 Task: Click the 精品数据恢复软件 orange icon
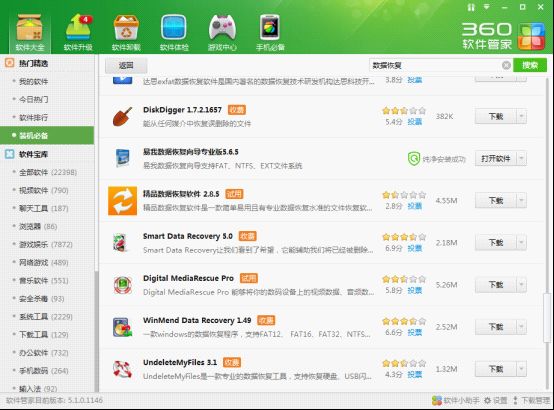tap(123, 201)
